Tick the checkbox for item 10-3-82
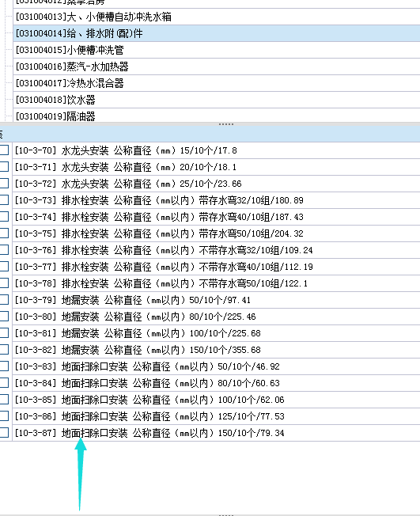The height and width of the screenshot is (516, 420). [x=4, y=350]
